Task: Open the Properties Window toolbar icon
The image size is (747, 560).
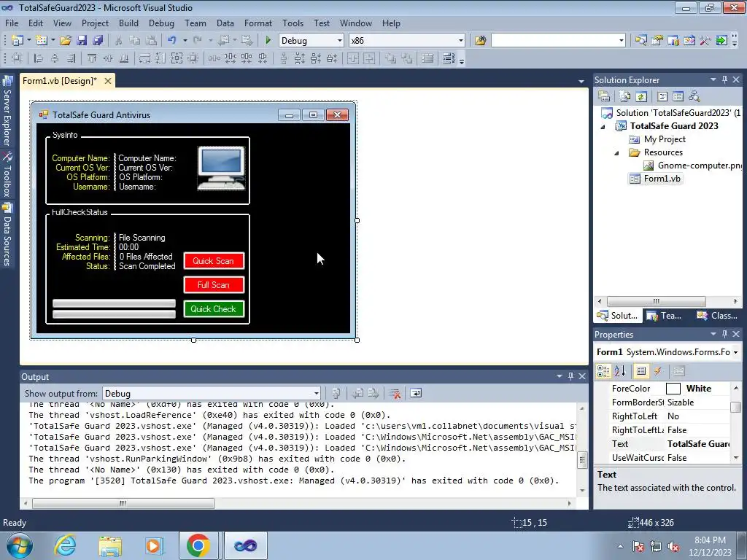Action: coord(657,41)
